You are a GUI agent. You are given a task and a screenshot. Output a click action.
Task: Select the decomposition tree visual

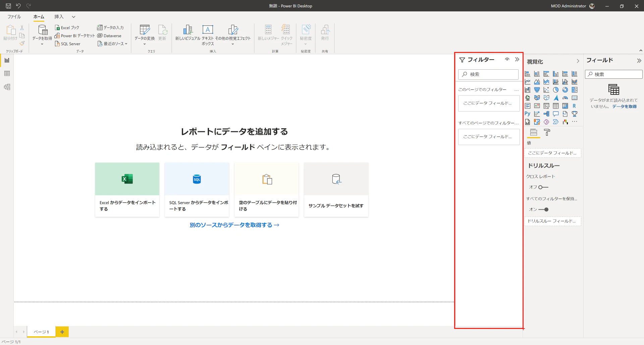[546, 114]
